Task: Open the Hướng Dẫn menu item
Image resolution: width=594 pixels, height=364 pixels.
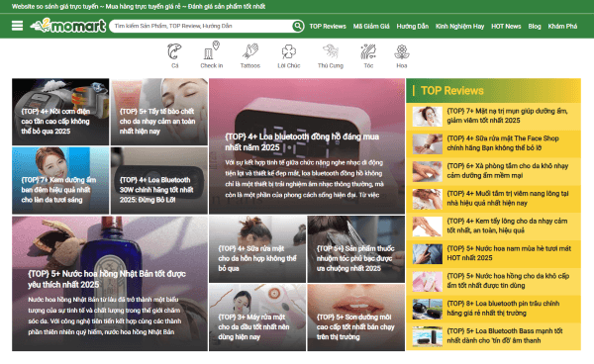Action: 413,26
